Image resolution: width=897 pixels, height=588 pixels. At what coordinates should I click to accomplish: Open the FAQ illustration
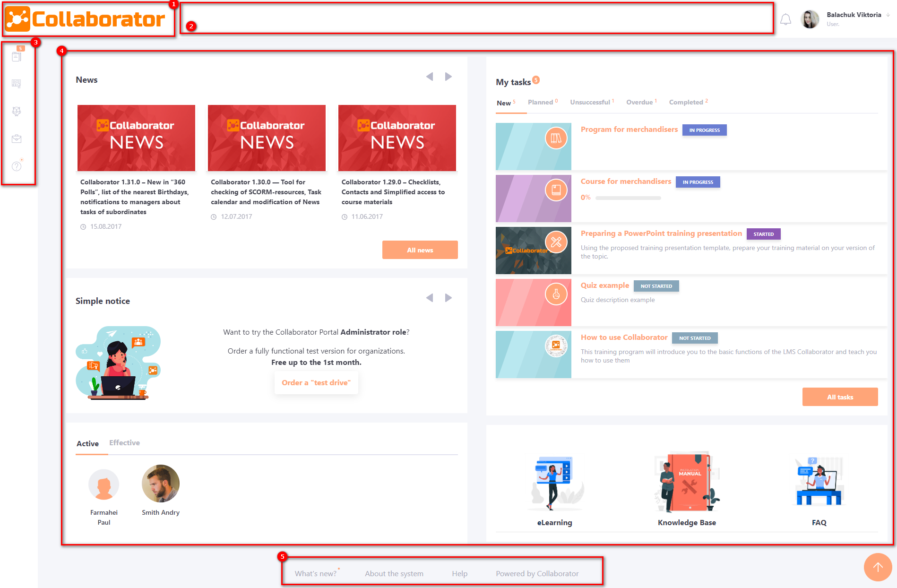point(819,481)
